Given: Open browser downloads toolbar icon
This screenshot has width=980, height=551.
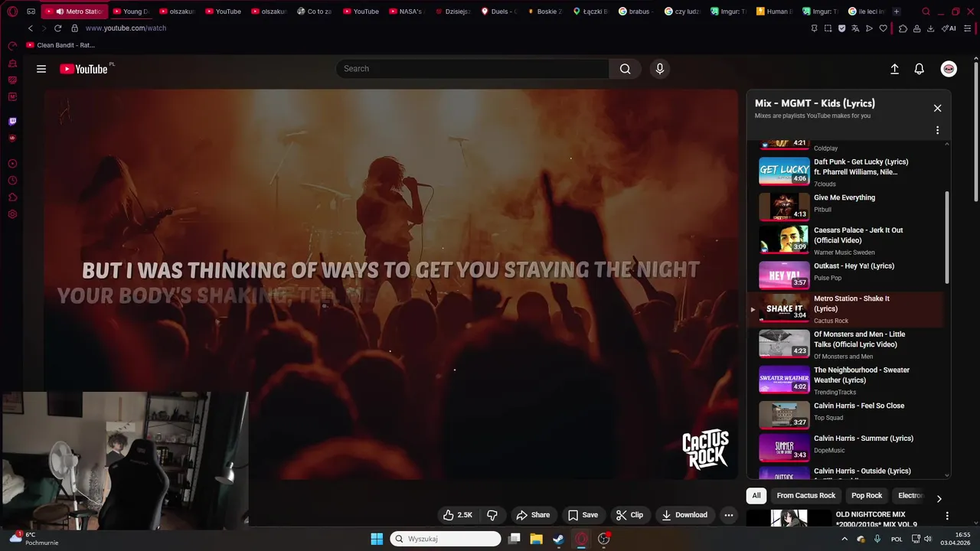Looking at the screenshot, I should point(930,28).
